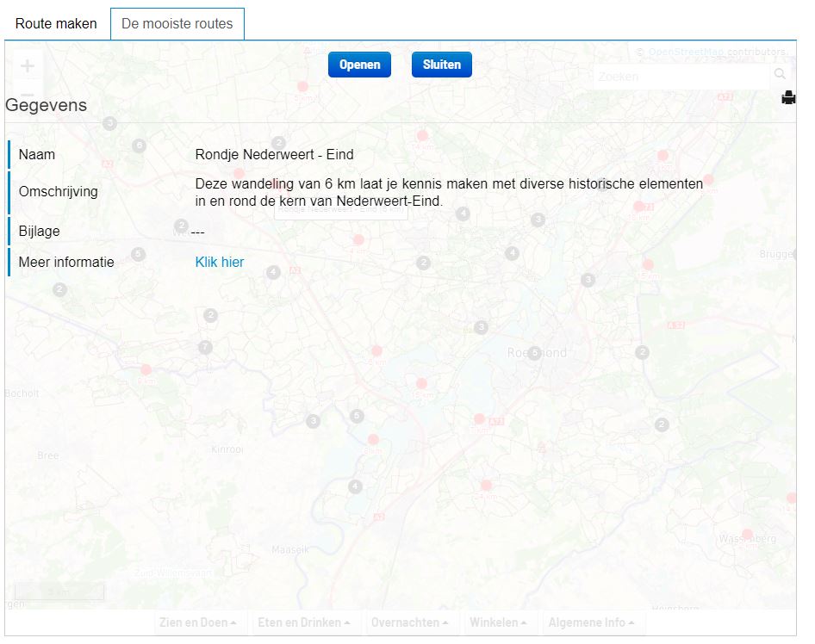Expand the Overnachten dropdown
The height and width of the screenshot is (644, 815).
409,622
